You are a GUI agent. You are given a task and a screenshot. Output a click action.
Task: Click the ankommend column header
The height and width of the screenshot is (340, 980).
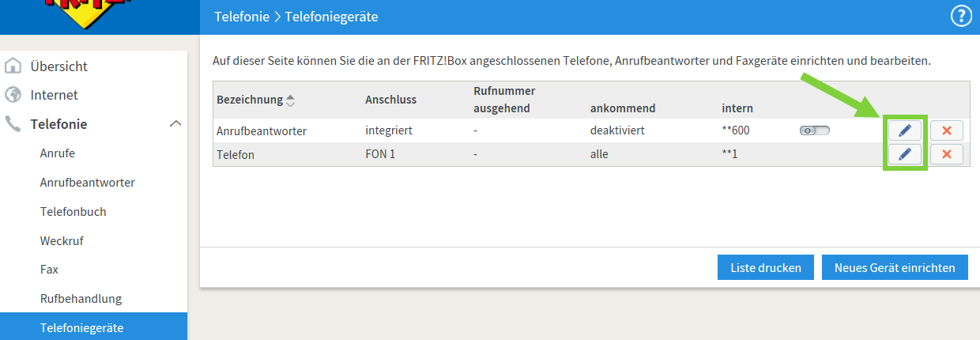[623, 108]
